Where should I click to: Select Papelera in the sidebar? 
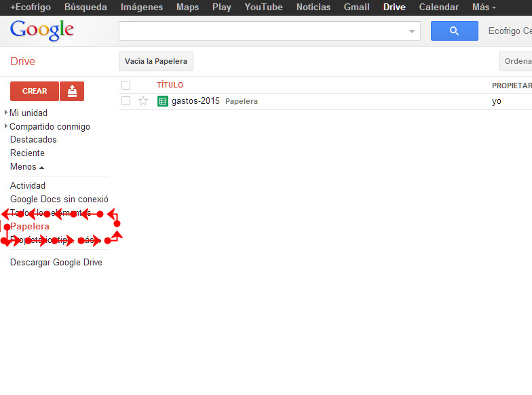tap(30, 227)
